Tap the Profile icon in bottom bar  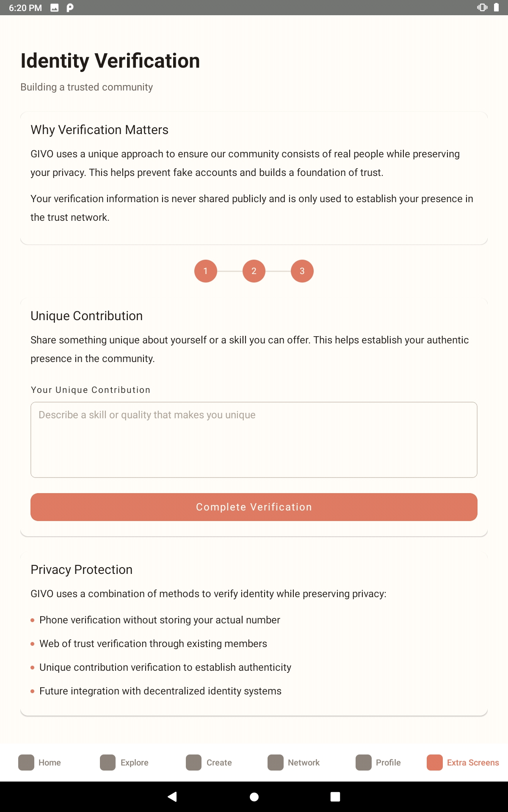point(363,763)
